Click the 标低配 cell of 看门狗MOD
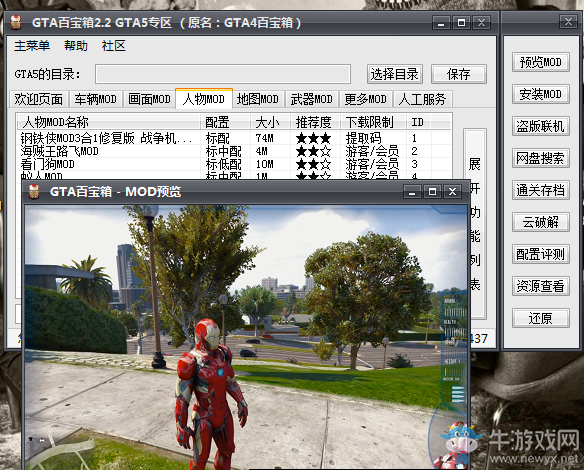Image resolution: width=584 pixels, height=470 pixels. (x=223, y=164)
